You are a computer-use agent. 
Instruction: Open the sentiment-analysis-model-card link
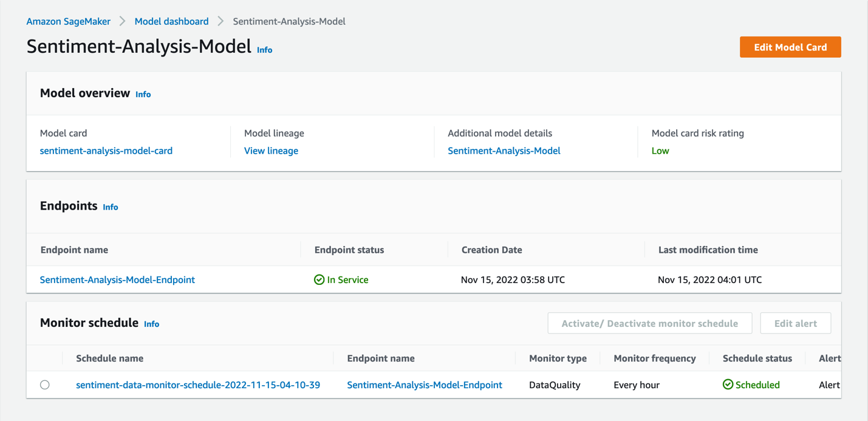(x=106, y=151)
